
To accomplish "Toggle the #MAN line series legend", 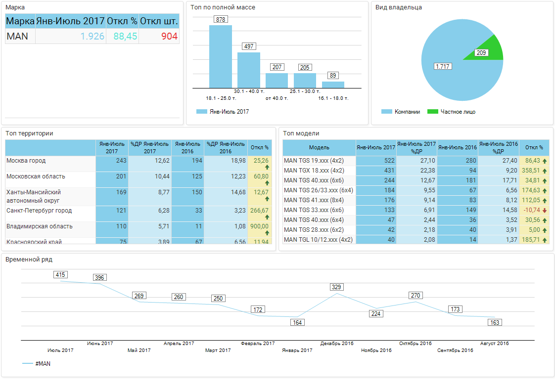I will pyautogui.click(x=36, y=364).
